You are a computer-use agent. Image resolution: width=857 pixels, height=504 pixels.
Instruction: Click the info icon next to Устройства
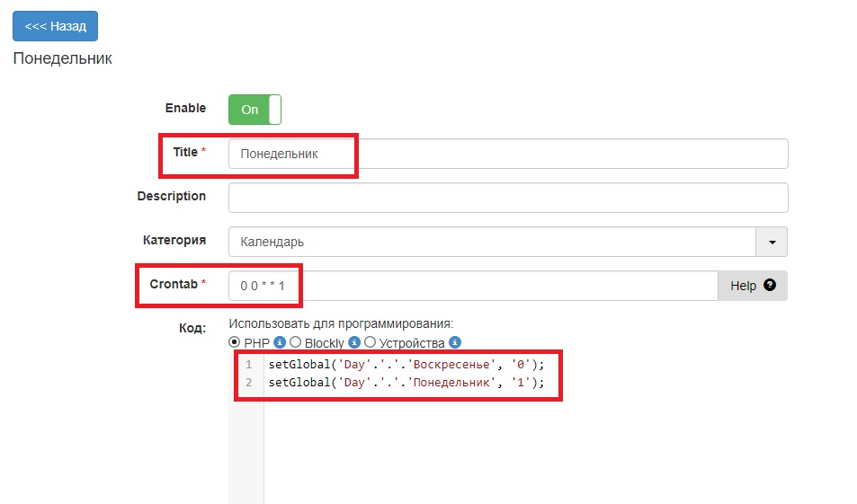pyautogui.click(x=455, y=342)
